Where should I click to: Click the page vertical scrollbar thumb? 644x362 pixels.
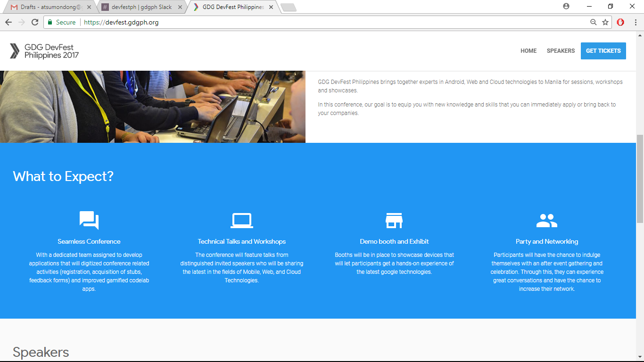640,179
